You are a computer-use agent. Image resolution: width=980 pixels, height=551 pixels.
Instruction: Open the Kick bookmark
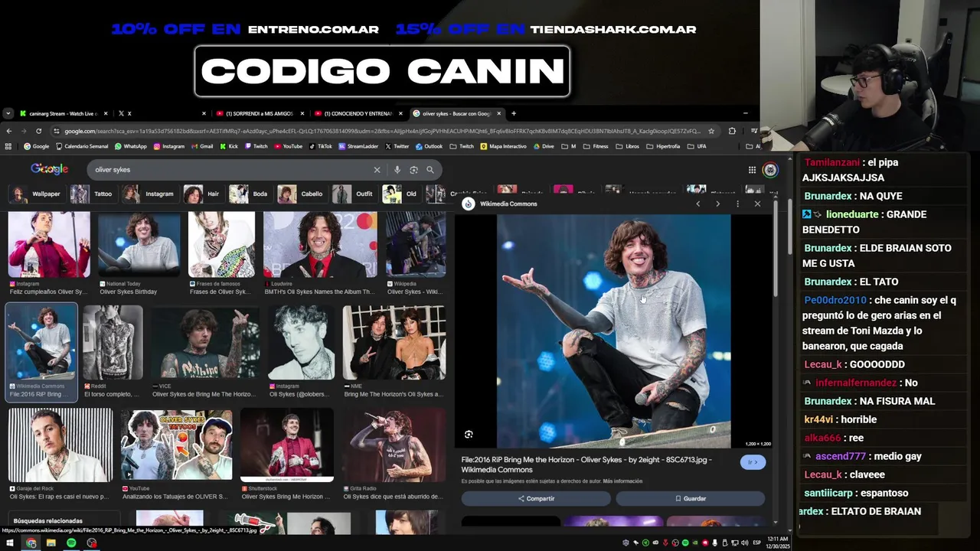229,146
